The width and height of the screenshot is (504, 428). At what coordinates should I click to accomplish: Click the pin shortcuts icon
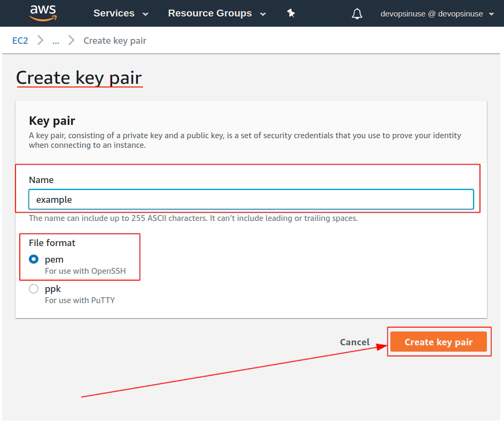(x=291, y=13)
